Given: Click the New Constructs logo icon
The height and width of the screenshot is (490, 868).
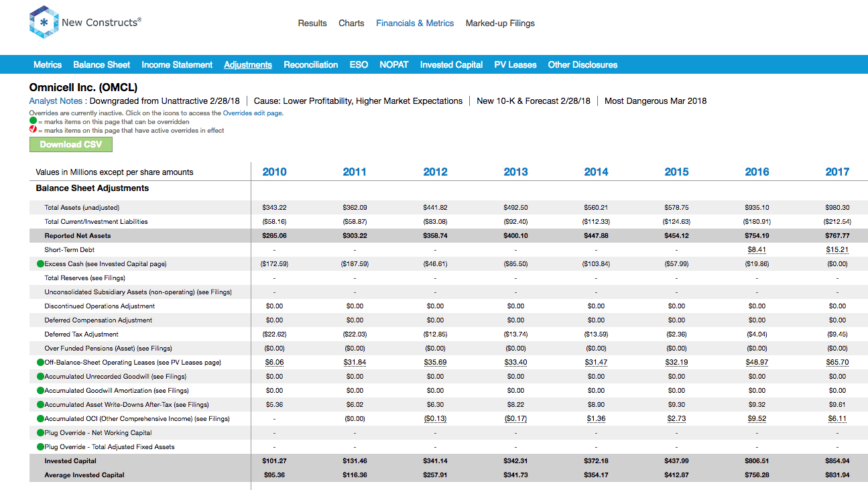Looking at the screenshot, I should coord(44,23).
